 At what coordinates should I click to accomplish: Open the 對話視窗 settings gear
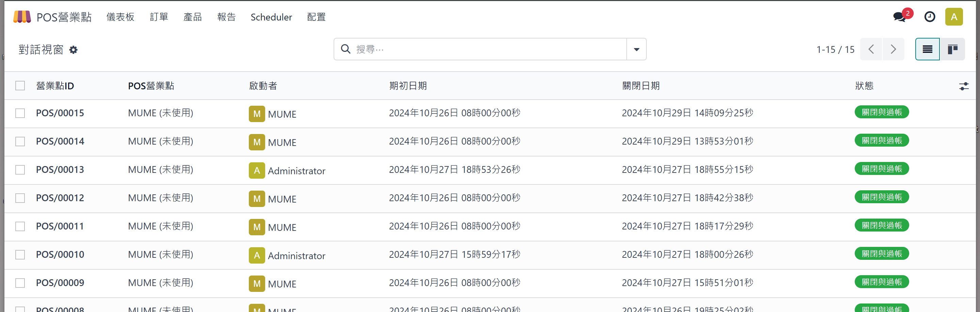coord(74,49)
